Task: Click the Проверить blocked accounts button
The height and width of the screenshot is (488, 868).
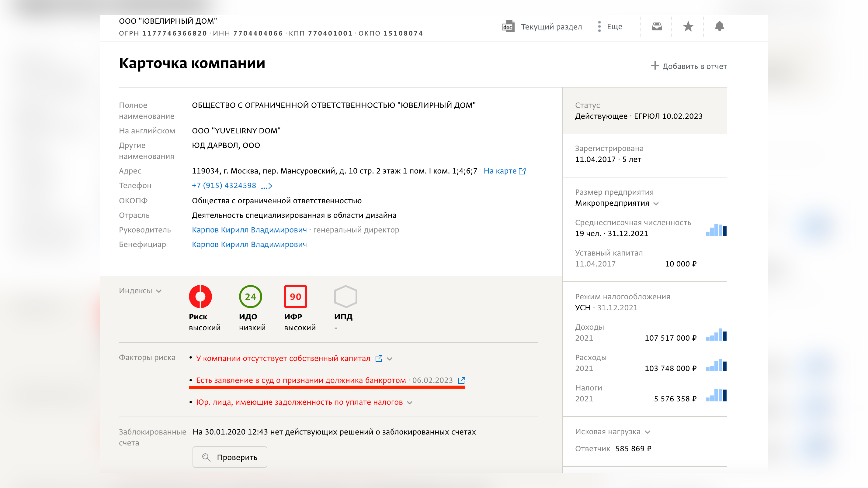Action: pos(230,457)
